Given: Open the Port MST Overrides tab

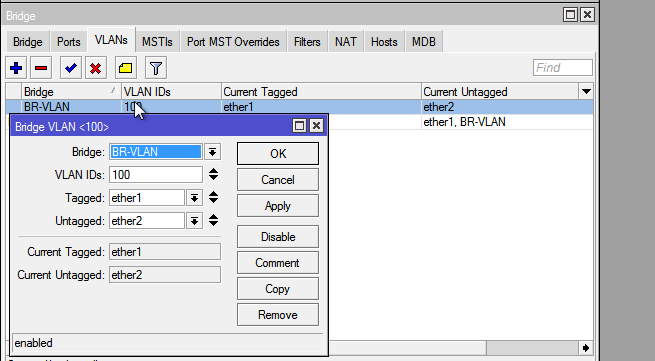Looking at the screenshot, I should (x=233, y=42).
